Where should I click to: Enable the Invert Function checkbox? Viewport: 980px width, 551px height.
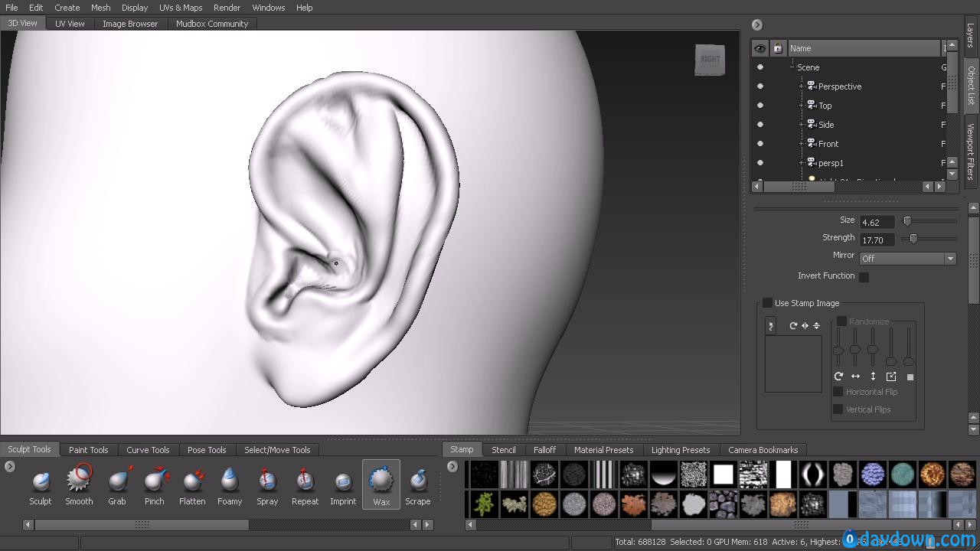864,277
